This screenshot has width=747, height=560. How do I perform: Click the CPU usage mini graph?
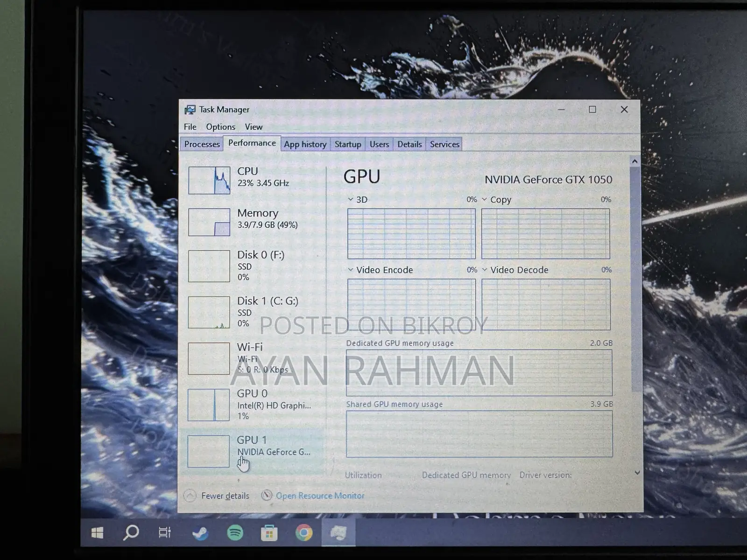pos(209,180)
